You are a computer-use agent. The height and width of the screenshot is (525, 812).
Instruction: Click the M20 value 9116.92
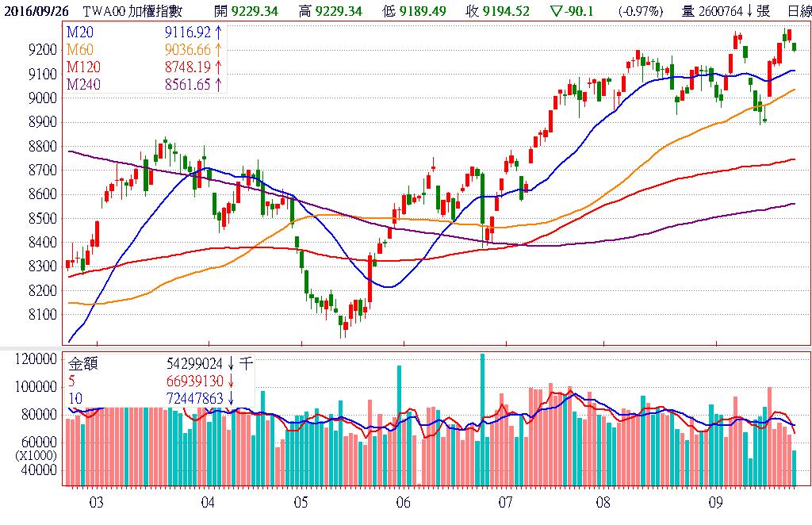coord(188,32)
